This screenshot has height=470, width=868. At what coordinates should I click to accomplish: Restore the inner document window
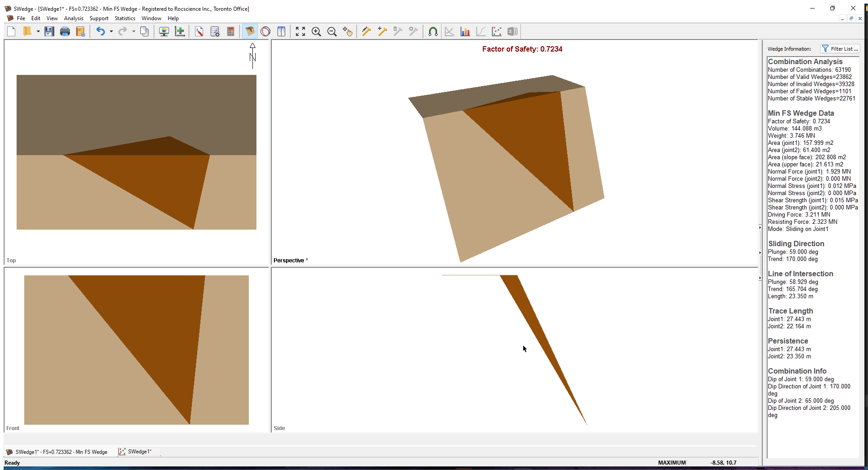click(x=851, y=18)
